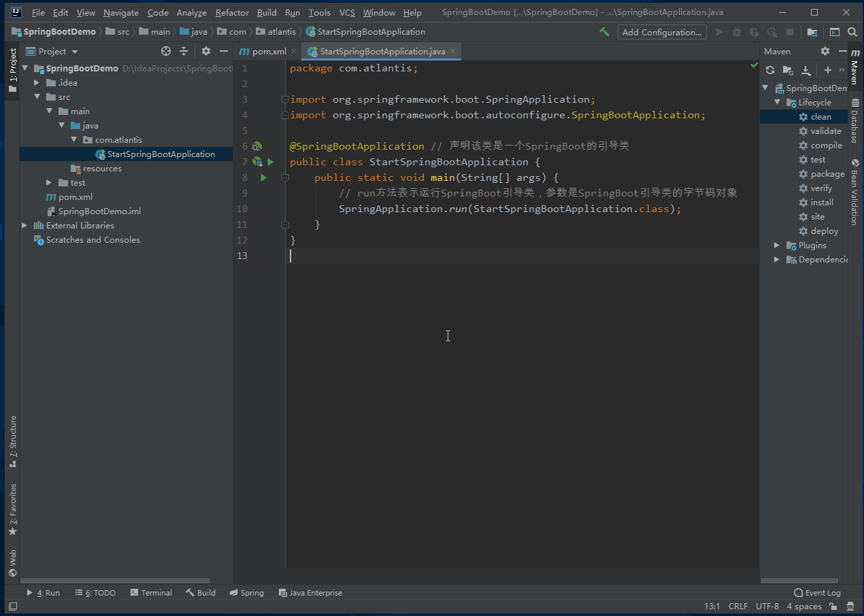864x616 pixels.
Task: Open the Refactor menu
Action: (232, 12)
